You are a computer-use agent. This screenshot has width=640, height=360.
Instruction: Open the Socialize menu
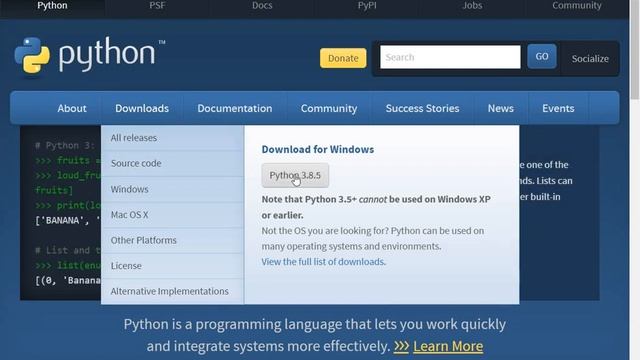(x=590, y=58)
